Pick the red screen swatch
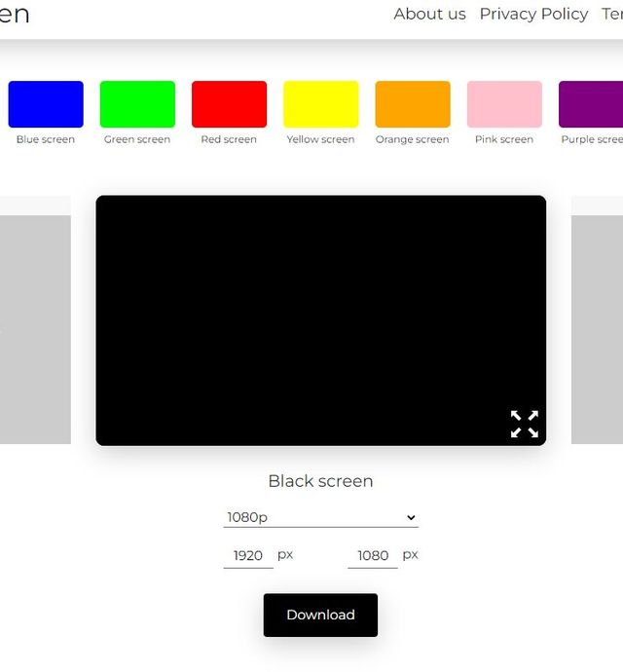Screen dimensions: 623x672 pos(229,104)
